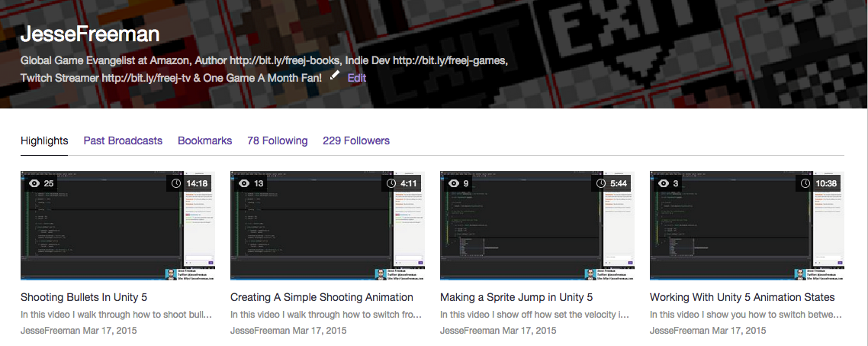Viewport: 868px width, 346px height.
Task: Click the JesseFreeman profile name heading
Action: (x=90, y=34)
